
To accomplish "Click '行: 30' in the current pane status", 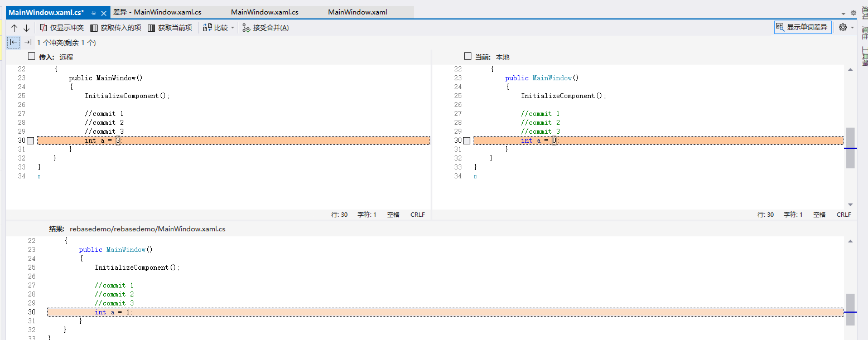I will pos(765,215).
